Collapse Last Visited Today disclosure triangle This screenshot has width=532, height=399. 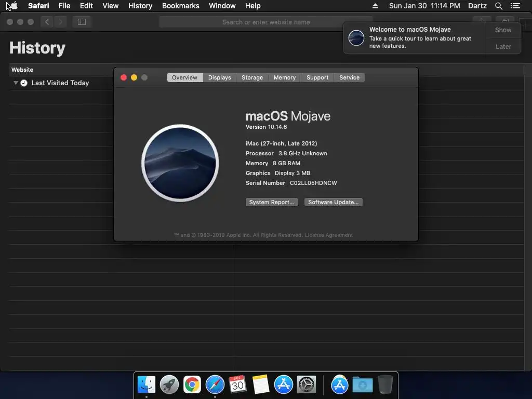coord(16,83)
